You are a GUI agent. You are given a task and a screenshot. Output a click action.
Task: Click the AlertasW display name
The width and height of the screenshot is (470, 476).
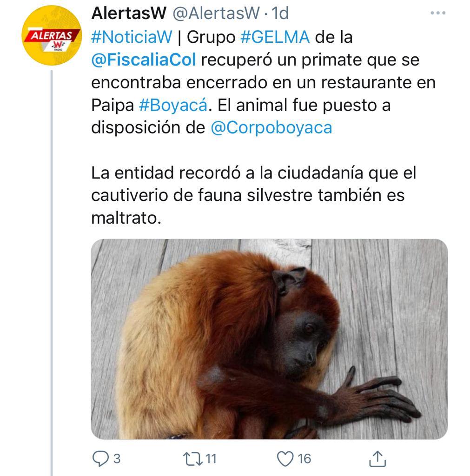point(129,13)
